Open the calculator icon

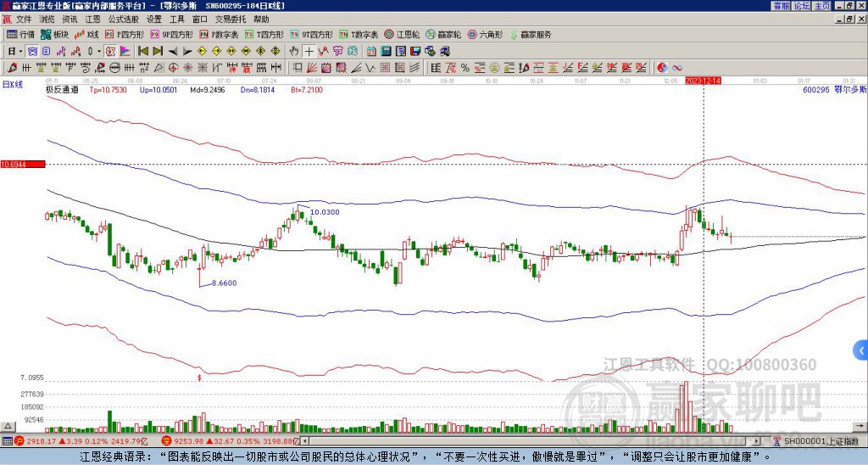(386, 52)
